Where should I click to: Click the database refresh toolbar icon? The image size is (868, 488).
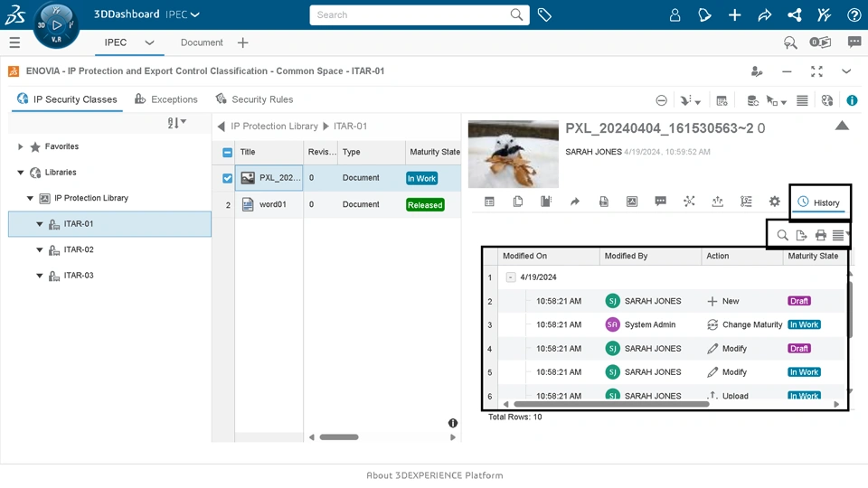click(752, 100)
